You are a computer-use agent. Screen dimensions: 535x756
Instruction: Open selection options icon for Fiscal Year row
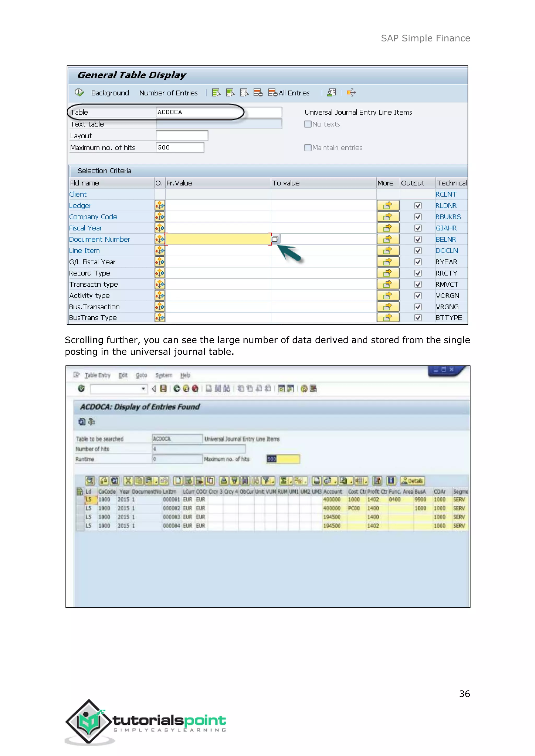point(160,228)
